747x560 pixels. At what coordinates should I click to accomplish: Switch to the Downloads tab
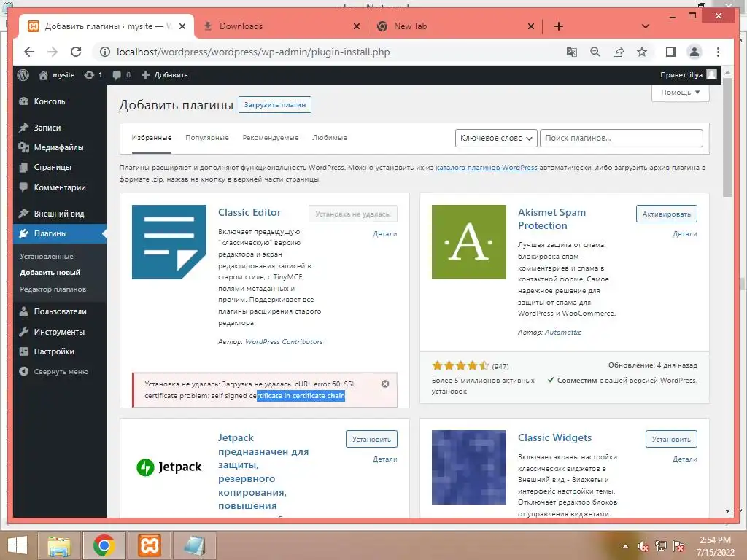pos(281,26)
